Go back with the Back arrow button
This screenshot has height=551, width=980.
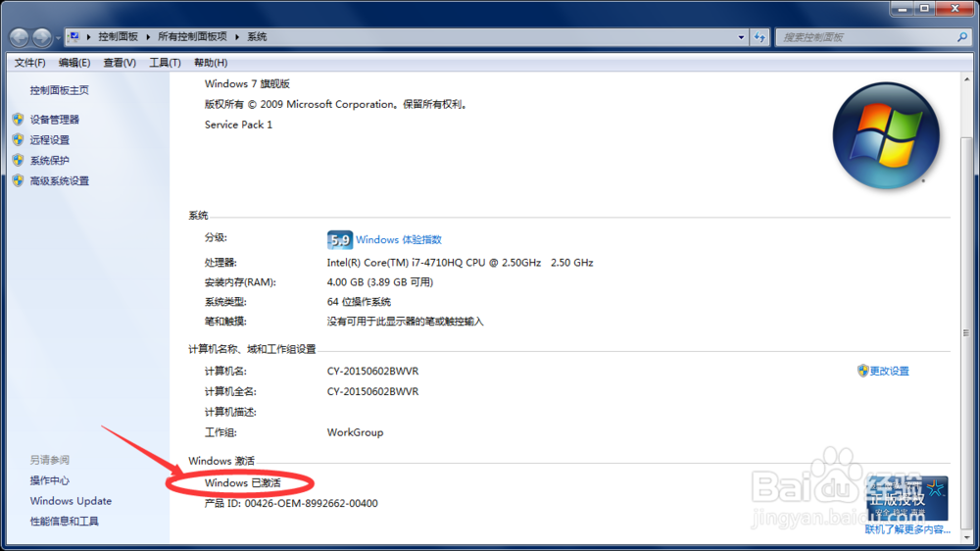(19, 37)
